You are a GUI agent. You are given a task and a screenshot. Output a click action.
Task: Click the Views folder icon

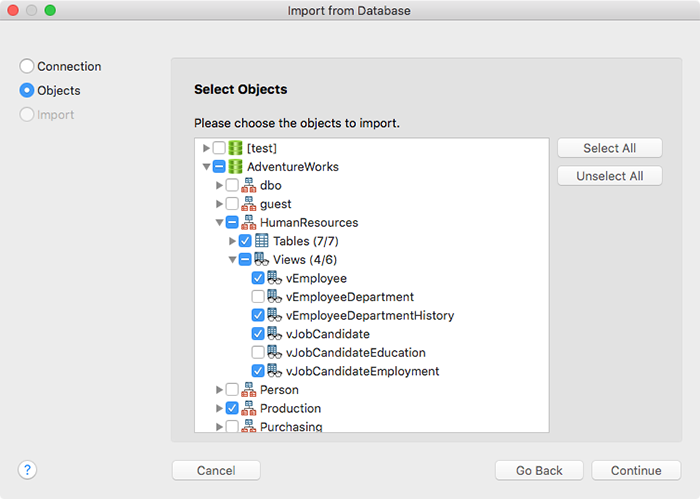tap(262, 259)
